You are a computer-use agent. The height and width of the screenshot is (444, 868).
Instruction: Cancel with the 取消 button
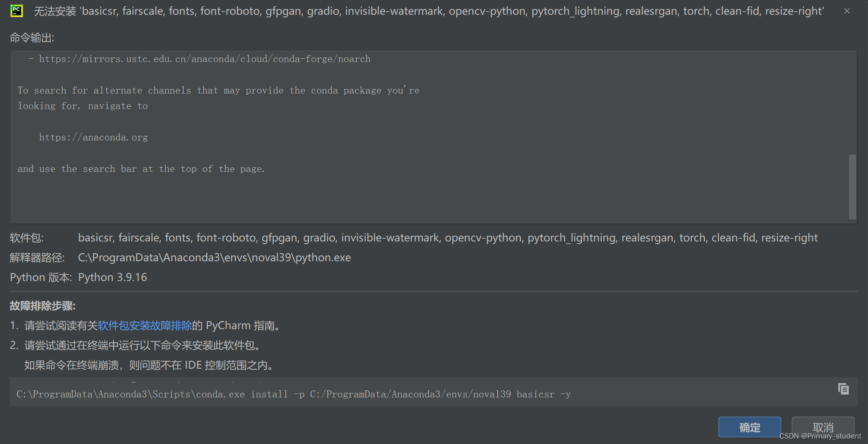point(823,427)
